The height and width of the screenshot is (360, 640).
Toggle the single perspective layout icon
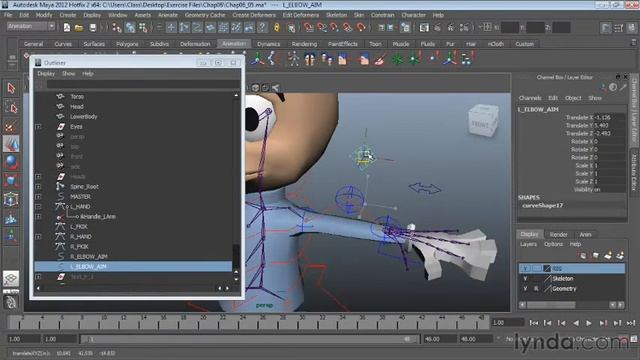tap(11, 278)
